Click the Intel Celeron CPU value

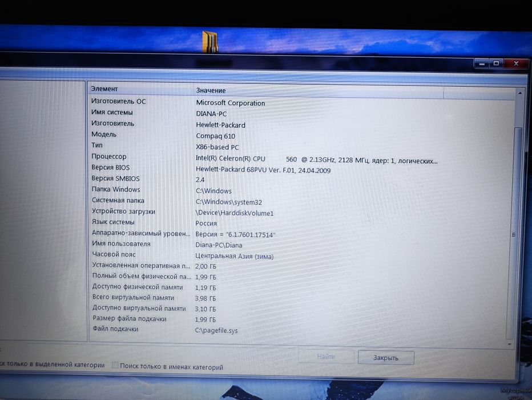[316, 159]
